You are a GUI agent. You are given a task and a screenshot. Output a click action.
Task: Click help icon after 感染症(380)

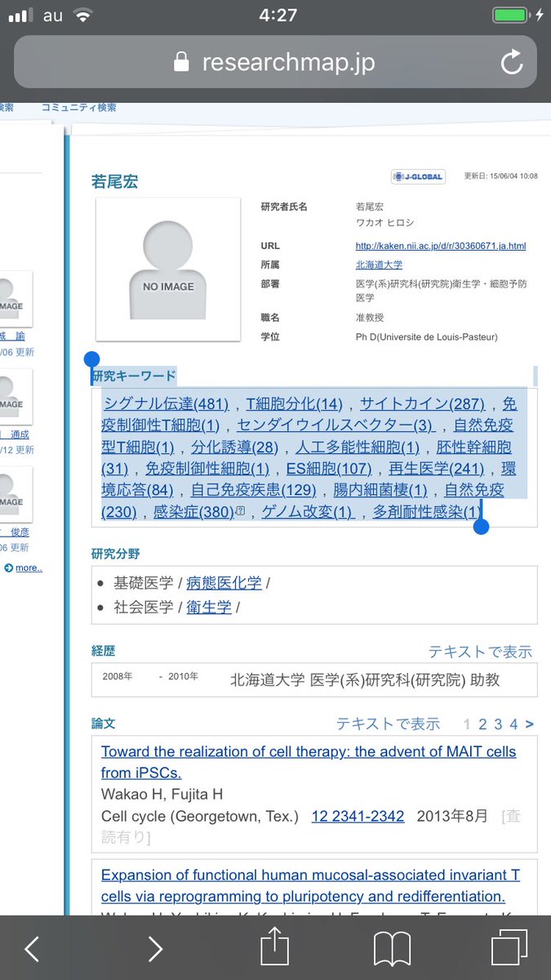tap(240, 512)
